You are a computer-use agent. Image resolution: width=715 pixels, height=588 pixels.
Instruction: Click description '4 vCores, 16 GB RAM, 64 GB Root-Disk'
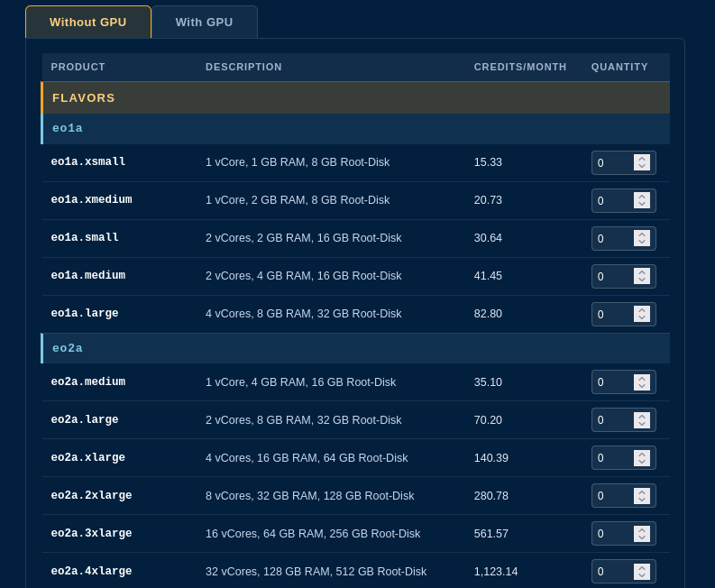(x=307, y=457)
